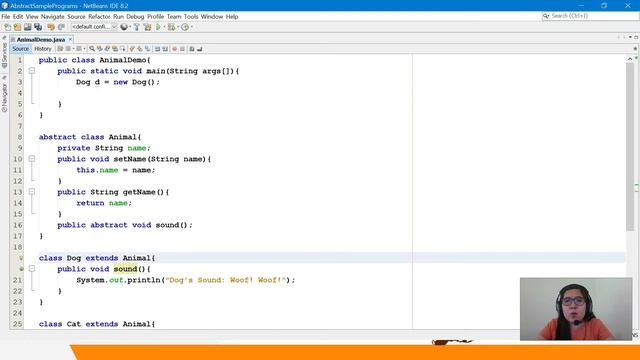The height and width of the screenshot is (360, 640).
Task: Click the Last Edit icon in editor toolbar
Action: (60, 49)
